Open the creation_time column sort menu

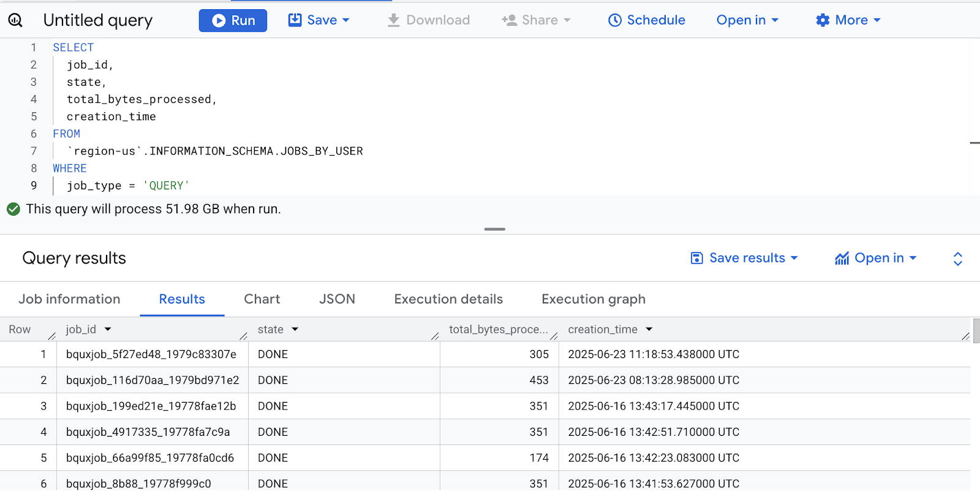click(x=649, y=330)
